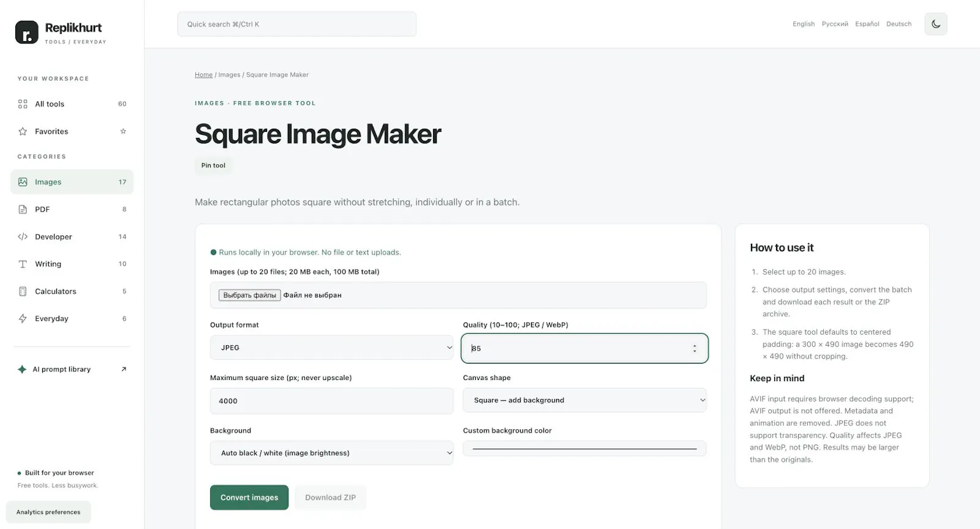Screen dimensions: 980x529
Task: Click the Pin tool button
Action: (213, 166)
